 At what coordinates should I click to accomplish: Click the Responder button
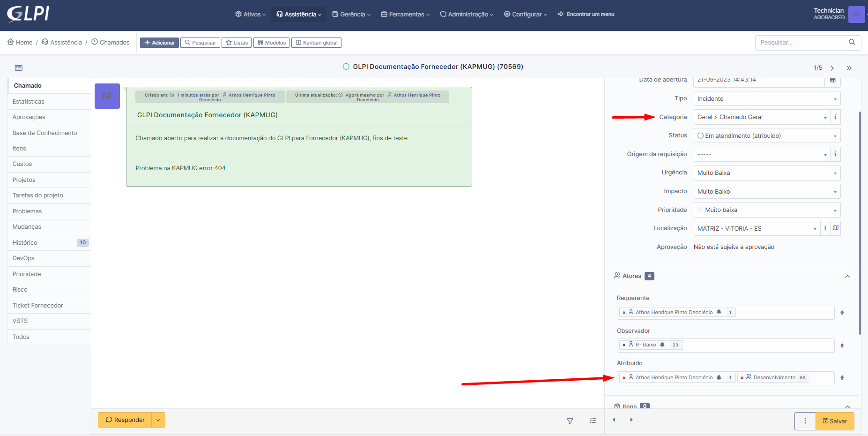[x=125, y=420]
